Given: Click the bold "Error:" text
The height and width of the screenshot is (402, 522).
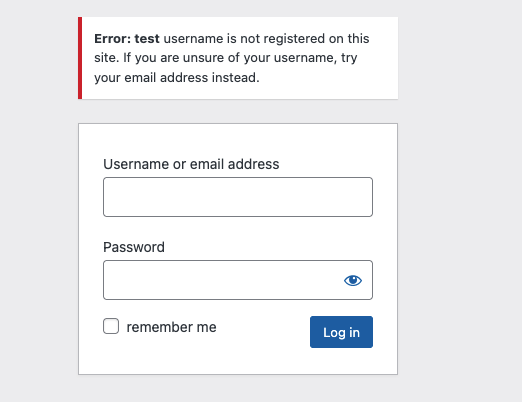Looking at the screenshot, I should [x=112, y=39].
